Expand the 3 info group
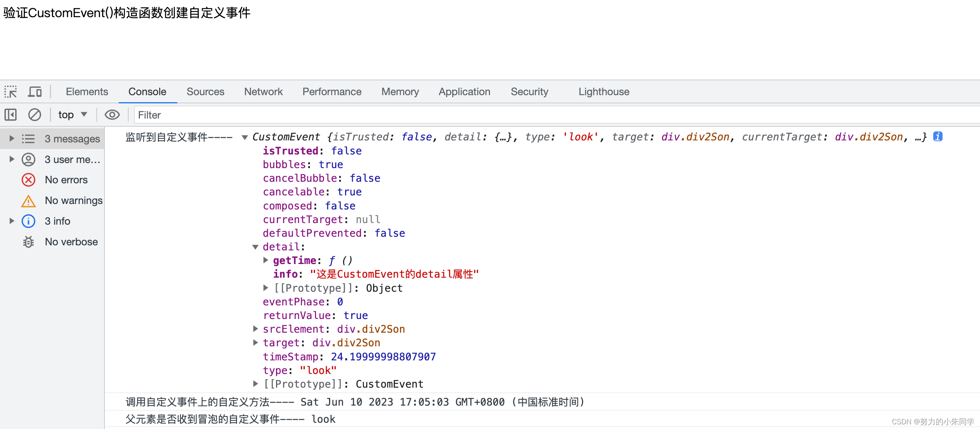Viewport: 980px width, 429px height. point(12,221)
